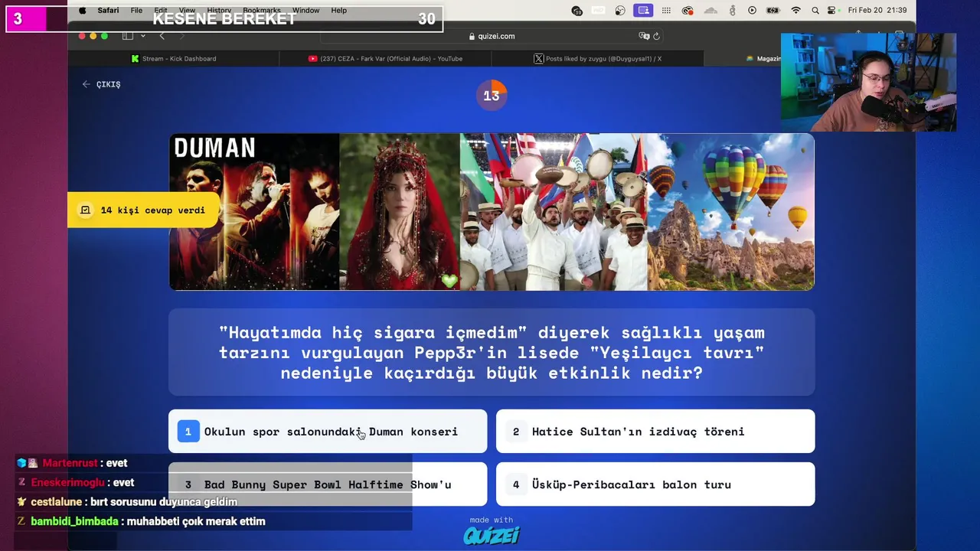
Task: Select answer 1 Okulun spor salonundaki Duman konseri
Action: pos(328,432)
